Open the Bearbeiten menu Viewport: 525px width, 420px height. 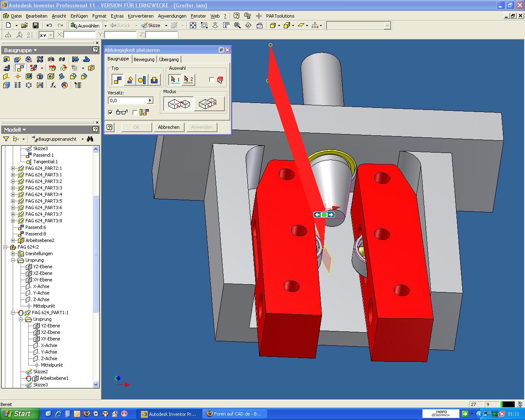[37, 16]
